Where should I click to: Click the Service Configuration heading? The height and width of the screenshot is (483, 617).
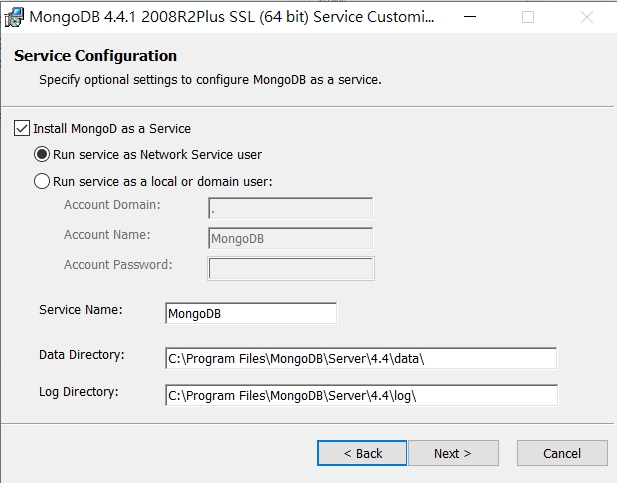(x=95, y=56)
